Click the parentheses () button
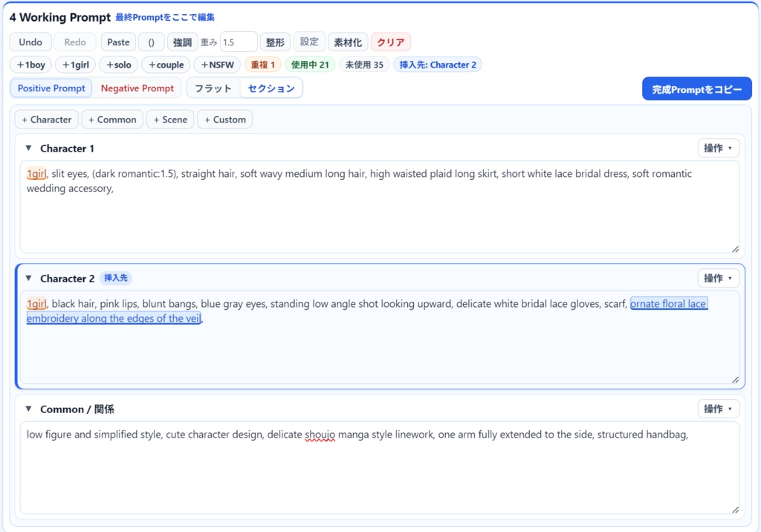 pyautogui.click(x=151, y=42)
